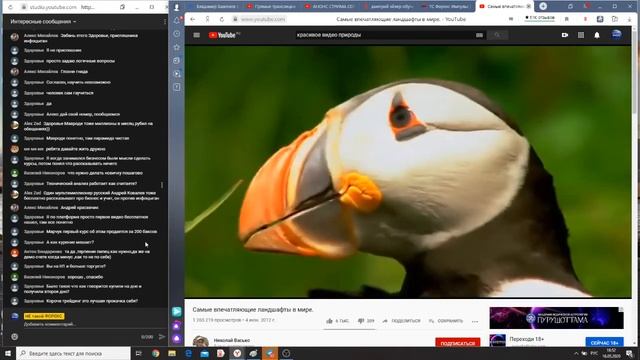The height and width of the screenshot is (360, 640).
Task: Open the Windows notification center icon
Action: coord(629,353)
